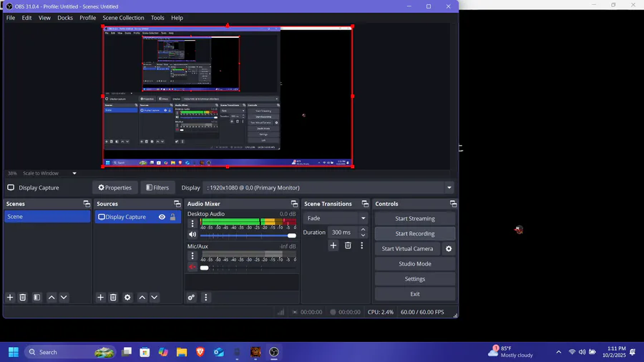Open Audio Mixer menu three dots
This screenshot has width=644, height=362.
(x=206, y=298)
